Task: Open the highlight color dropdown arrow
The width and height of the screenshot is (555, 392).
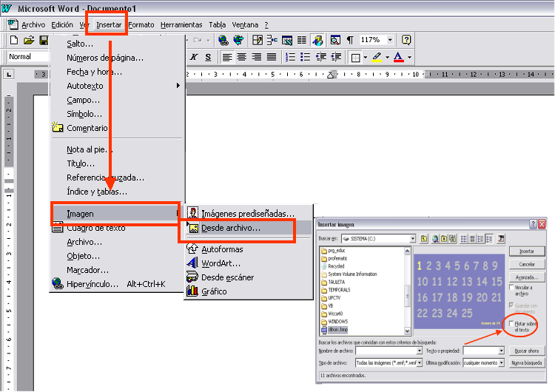Action: pyautogui.click(x=387, y=57)
